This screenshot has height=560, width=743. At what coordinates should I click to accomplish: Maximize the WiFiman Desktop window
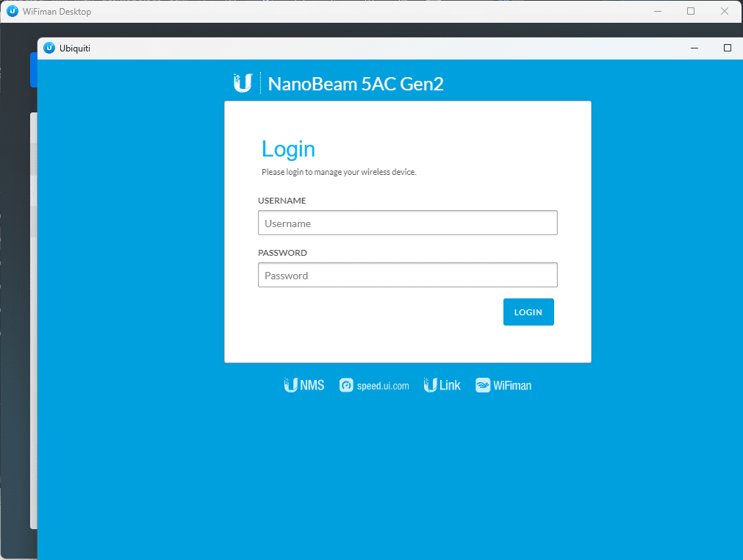click(x=691, y=11)
